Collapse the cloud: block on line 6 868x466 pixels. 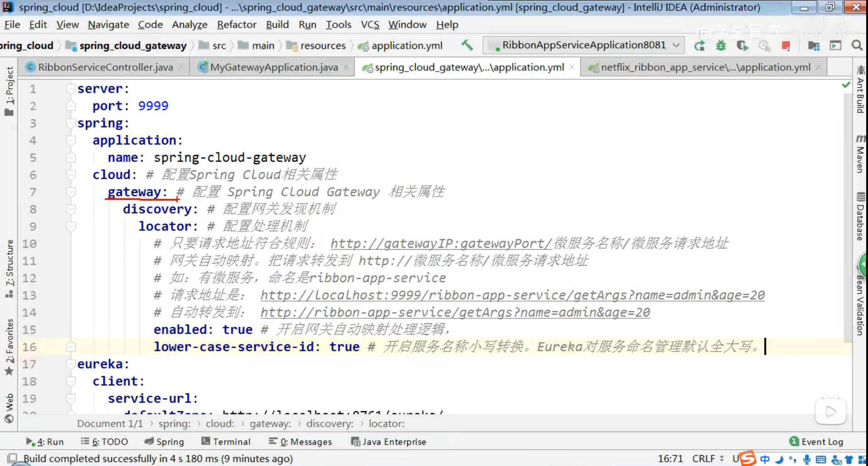tap(71, 175)
